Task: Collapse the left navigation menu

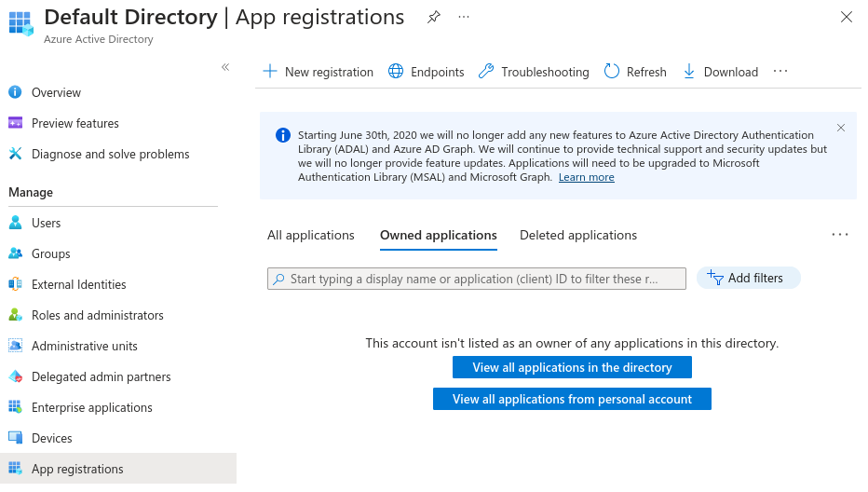Action: [225, 67]
